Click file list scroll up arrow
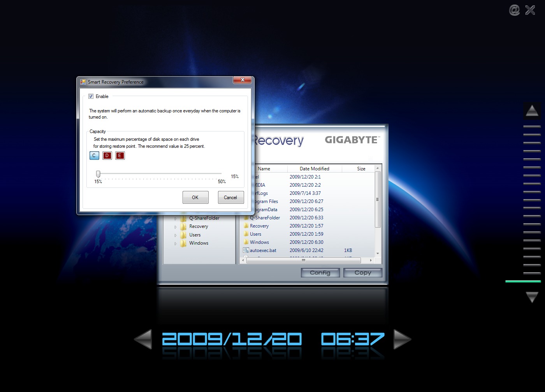Screen dimensions: 545x392 coord(378,168)
